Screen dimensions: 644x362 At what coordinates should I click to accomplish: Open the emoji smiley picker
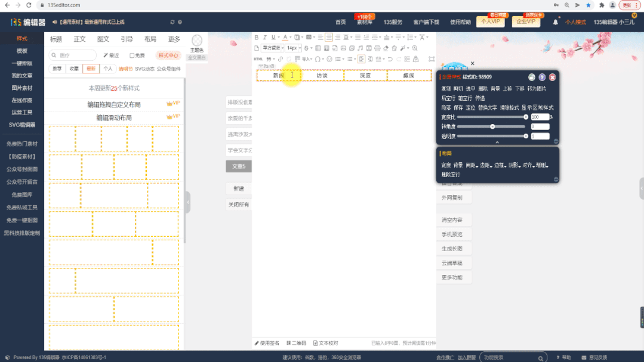click(x=329, y=59)
